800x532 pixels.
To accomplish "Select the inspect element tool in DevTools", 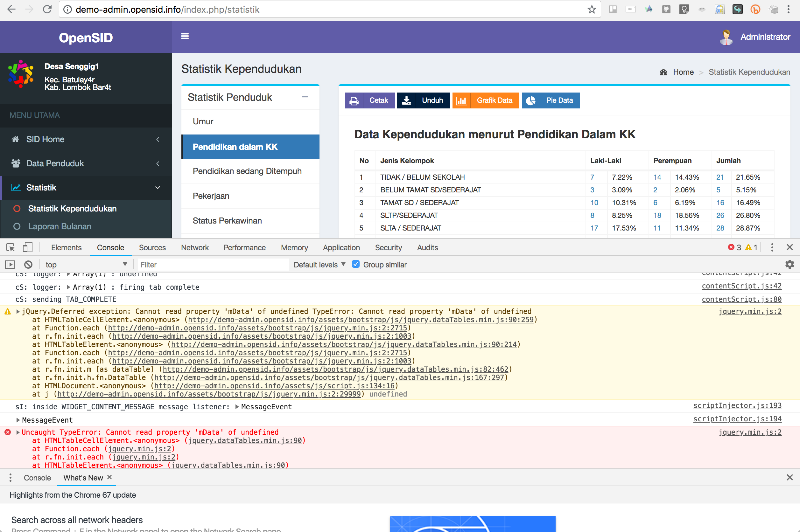I will (10, 247).
